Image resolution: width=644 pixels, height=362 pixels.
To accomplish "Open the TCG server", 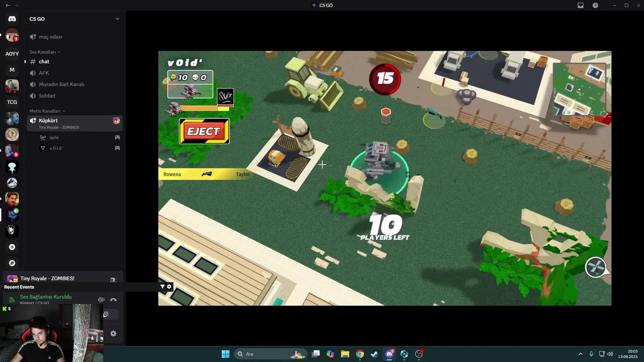I will [x=12, y=102].
